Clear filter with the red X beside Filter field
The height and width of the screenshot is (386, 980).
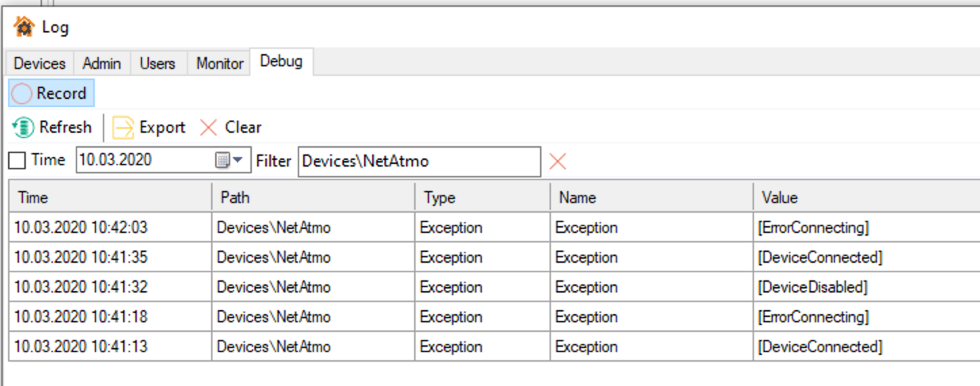[558, 161]
